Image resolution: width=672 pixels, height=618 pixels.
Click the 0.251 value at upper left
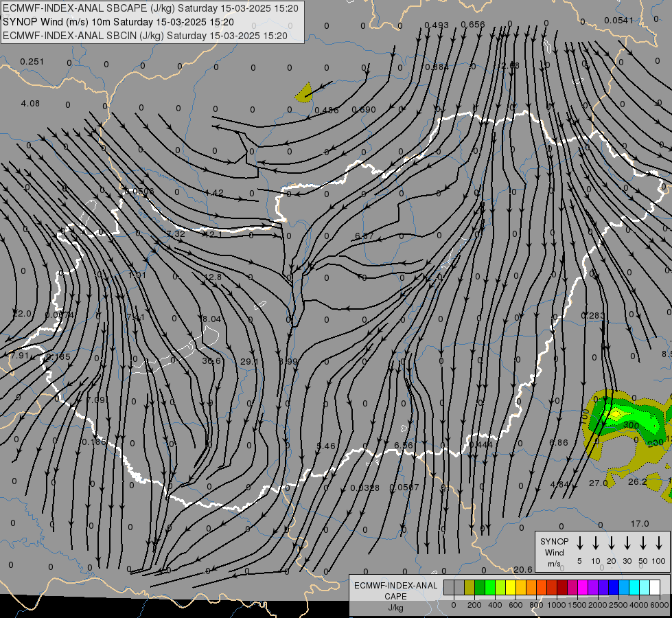(x=32, y=62)
